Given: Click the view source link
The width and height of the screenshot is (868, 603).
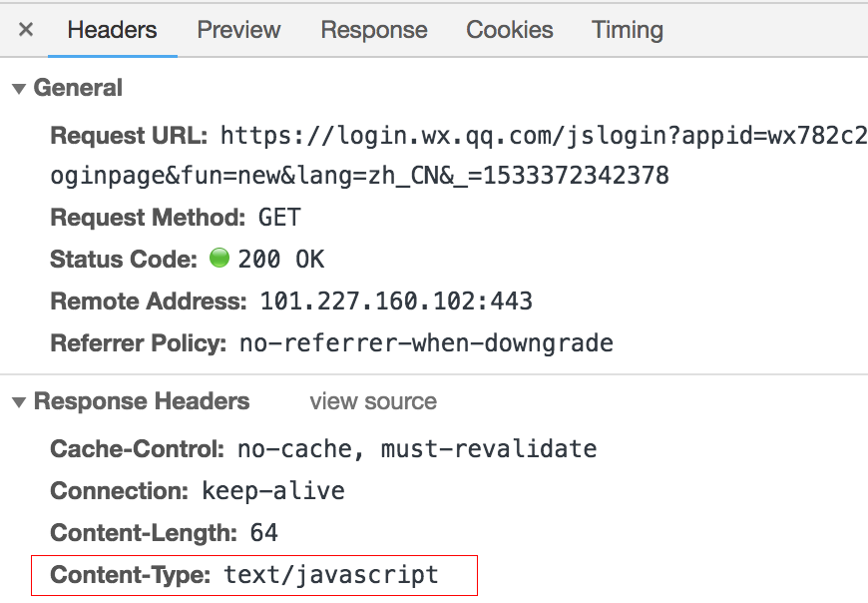Looking at the screenshot, I should pyautogui.click(x=373, y=401).
